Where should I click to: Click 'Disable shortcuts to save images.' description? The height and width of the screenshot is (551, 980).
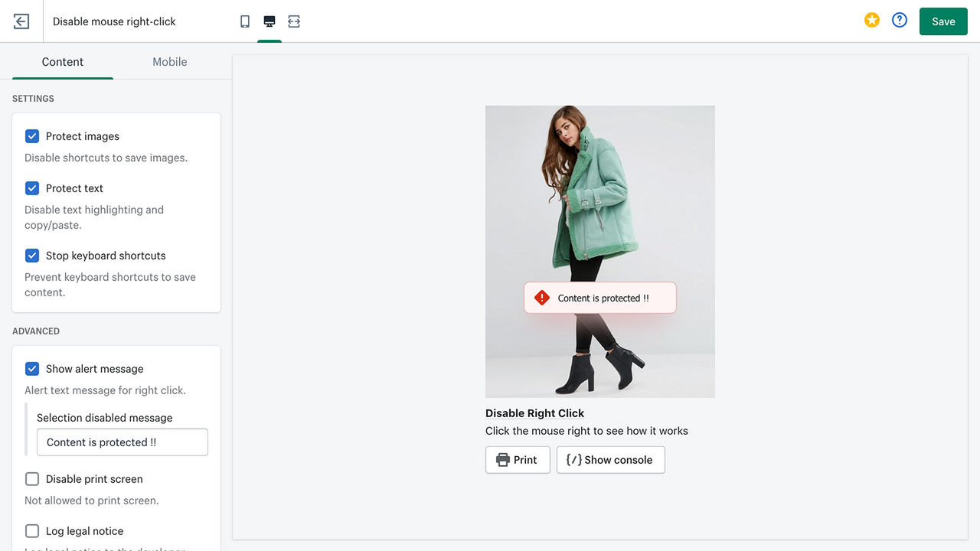106,158
